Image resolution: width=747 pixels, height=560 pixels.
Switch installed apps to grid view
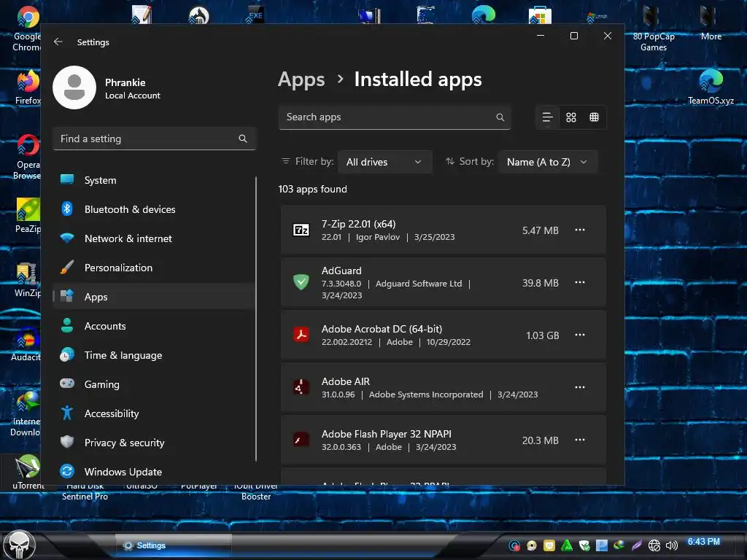(570, 117)
